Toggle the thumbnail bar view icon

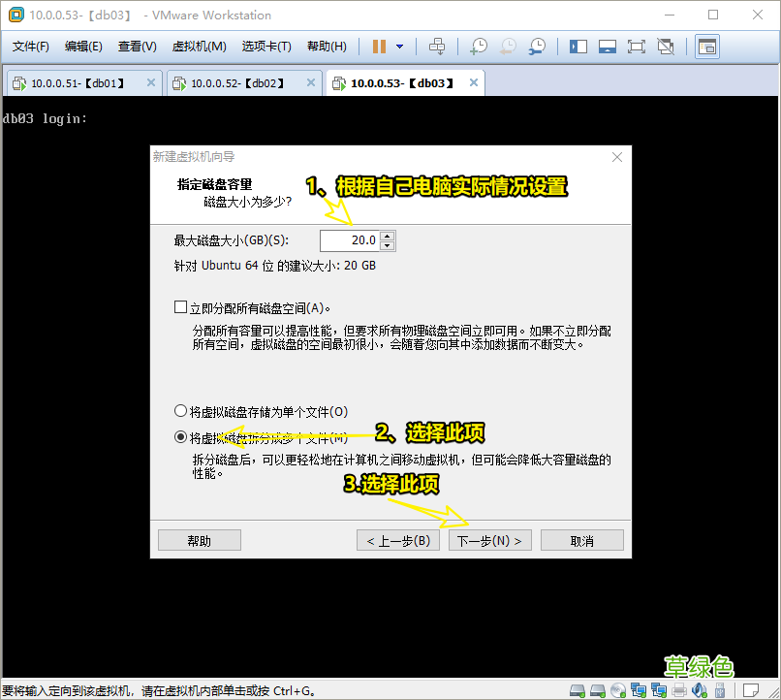tap(608, 47)
